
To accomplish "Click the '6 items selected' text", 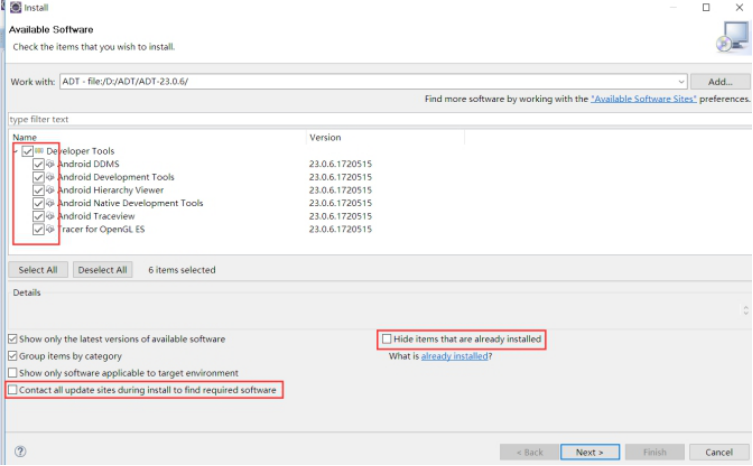I will [182, 270].
